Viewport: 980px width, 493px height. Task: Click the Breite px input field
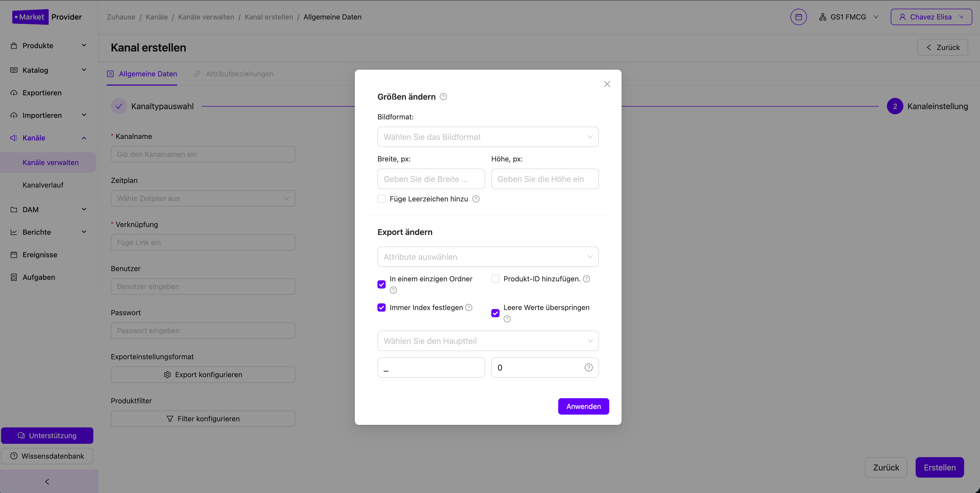tap(431, 179)
